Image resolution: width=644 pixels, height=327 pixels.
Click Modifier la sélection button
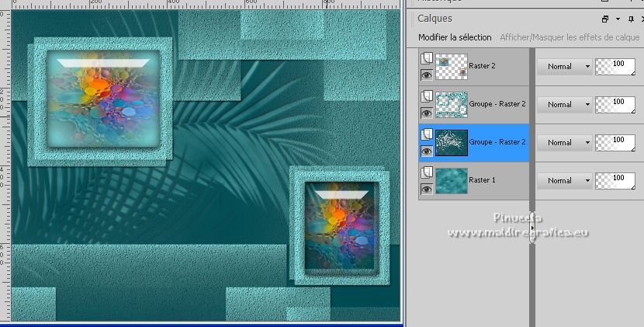click(455, 37)
